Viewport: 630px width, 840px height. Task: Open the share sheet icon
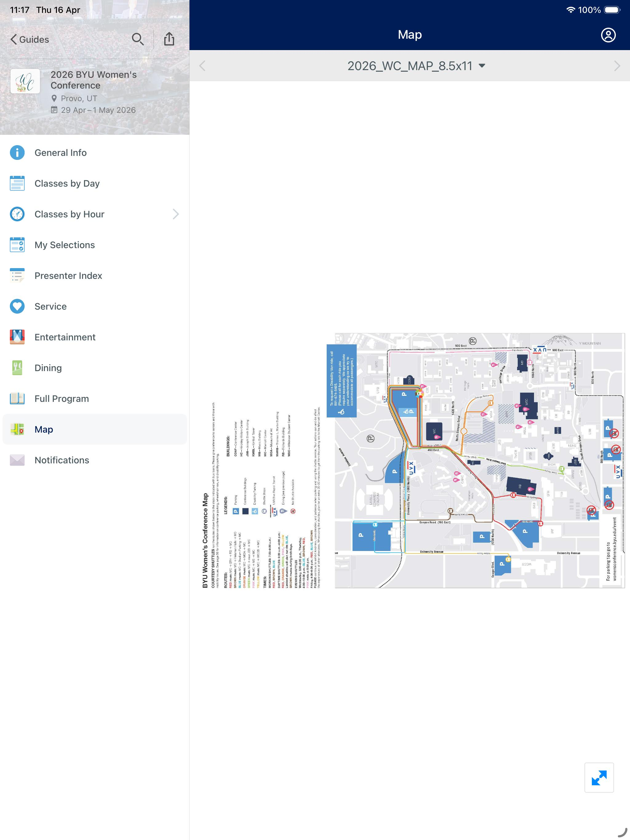pyautogui.click(x=169, y=39)
